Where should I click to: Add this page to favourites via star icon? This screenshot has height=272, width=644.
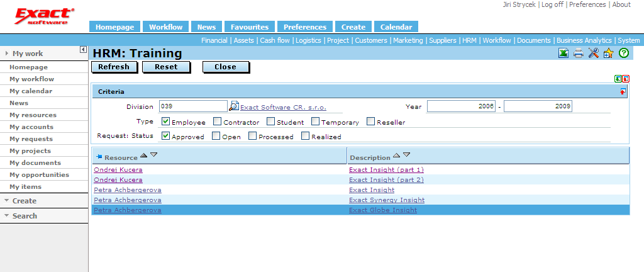tap(608, 53)
